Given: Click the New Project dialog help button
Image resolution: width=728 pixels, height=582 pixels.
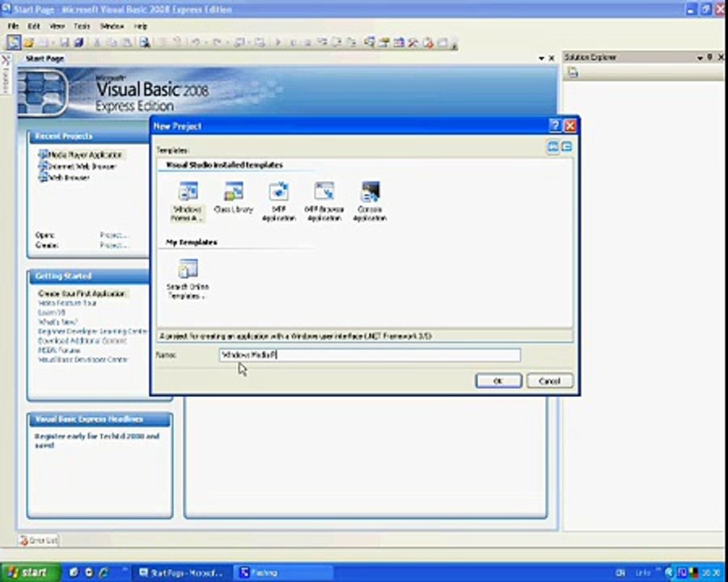Looking at the screenshot, I should tap(555, 126).
